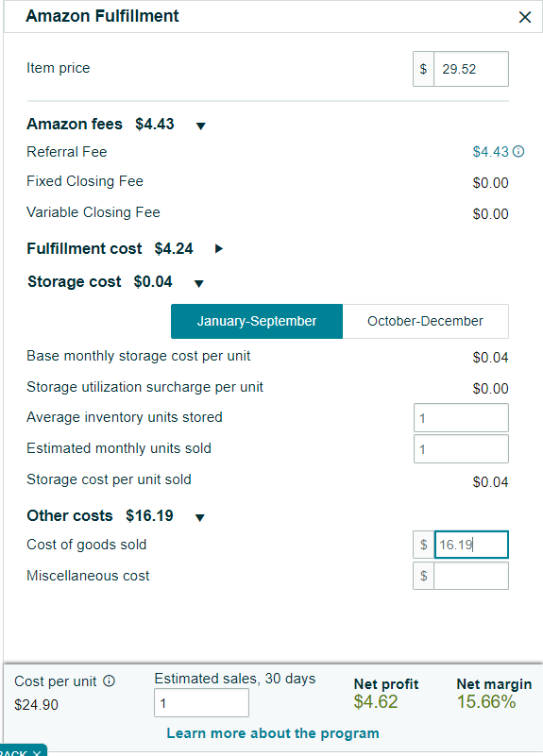Click the Cost of goods sold field

(x=471, y=545)
